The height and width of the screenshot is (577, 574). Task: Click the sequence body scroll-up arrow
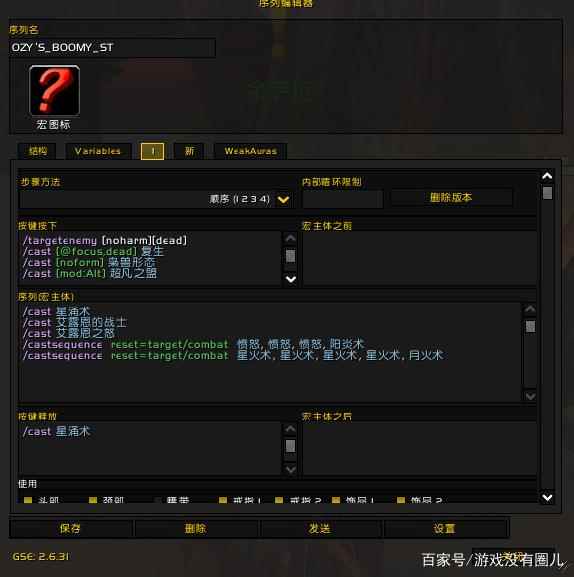point(530,309)
